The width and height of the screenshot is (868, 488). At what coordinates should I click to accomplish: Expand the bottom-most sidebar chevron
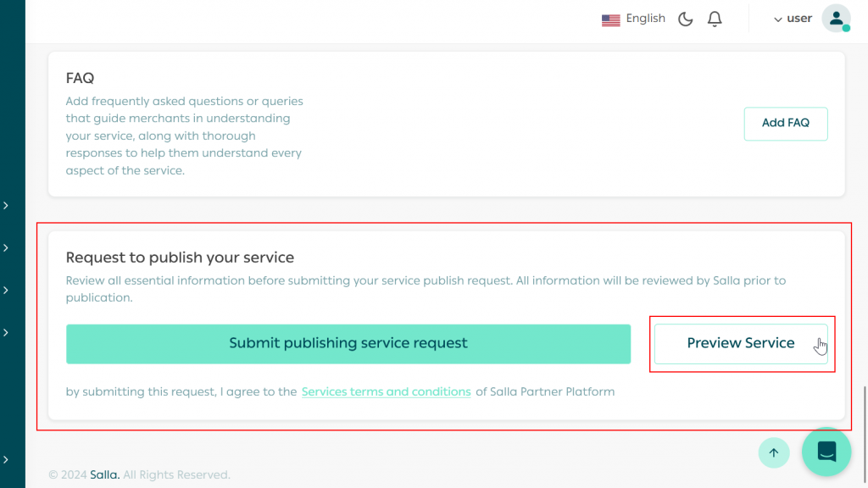pos(6,459)
